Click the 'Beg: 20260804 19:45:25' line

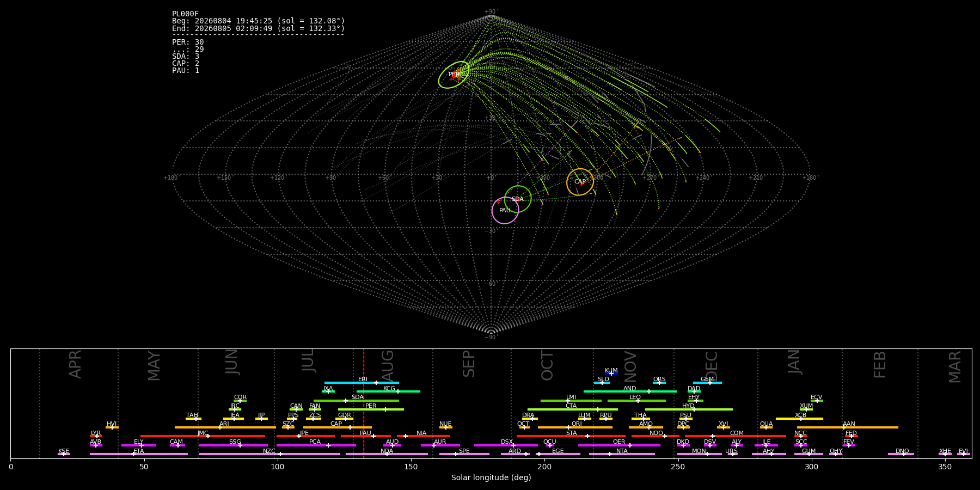click(259, 21)
